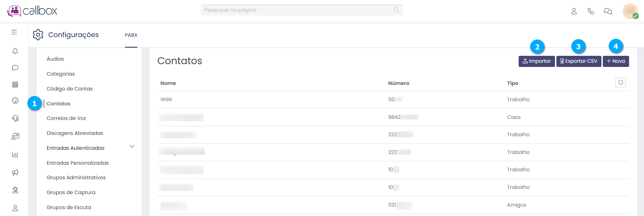Screen dimensions: 644x216
Task: Click the phone icon in the top bar
Action: point(591,11)
